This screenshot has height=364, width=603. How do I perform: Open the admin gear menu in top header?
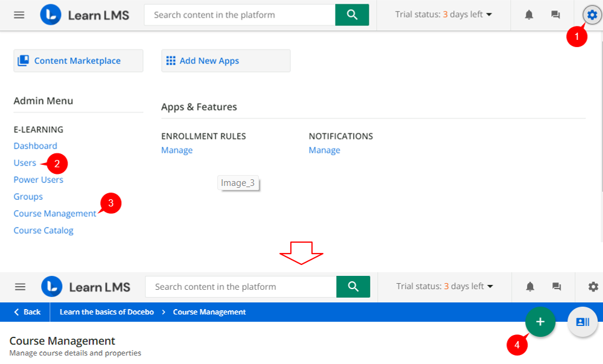[592, 15]
